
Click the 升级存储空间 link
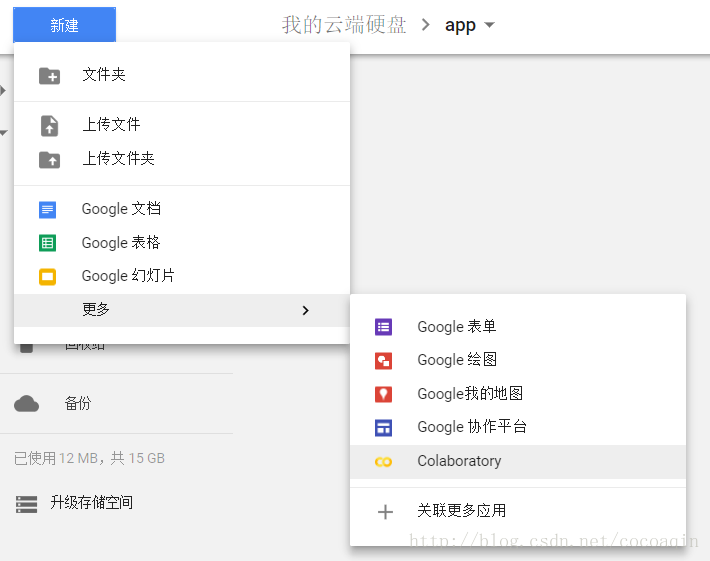coord(91,503)
